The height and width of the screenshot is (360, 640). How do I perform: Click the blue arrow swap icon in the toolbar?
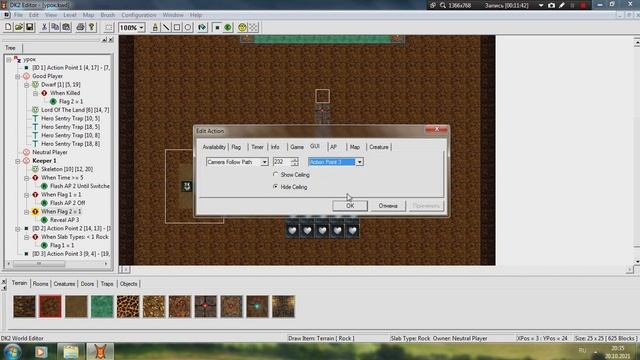(202, 27)
